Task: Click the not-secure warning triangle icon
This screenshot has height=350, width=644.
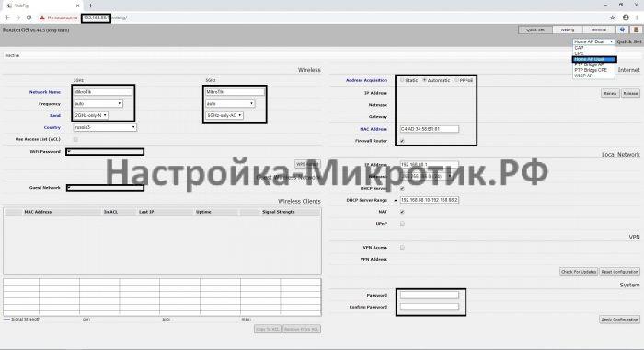Action: [x=42, y=17]
